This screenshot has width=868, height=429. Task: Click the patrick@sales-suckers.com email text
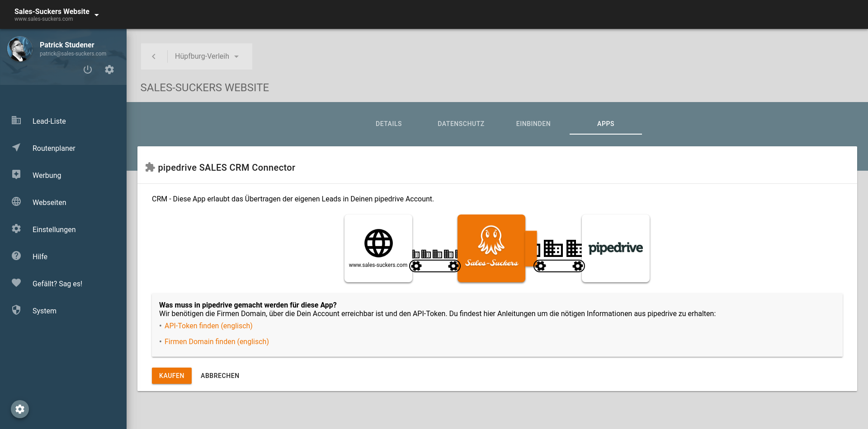coord(73,54)
